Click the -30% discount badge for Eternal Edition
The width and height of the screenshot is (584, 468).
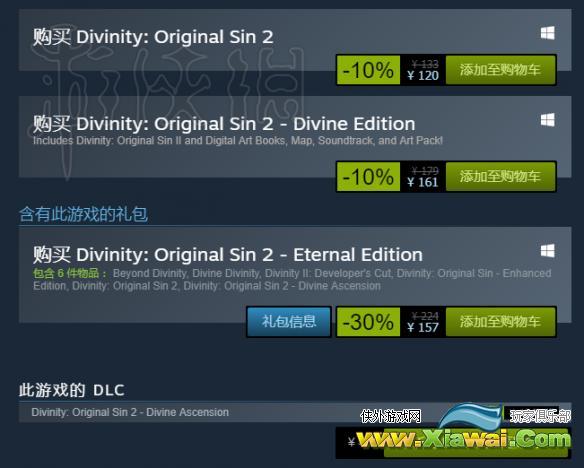368,322
